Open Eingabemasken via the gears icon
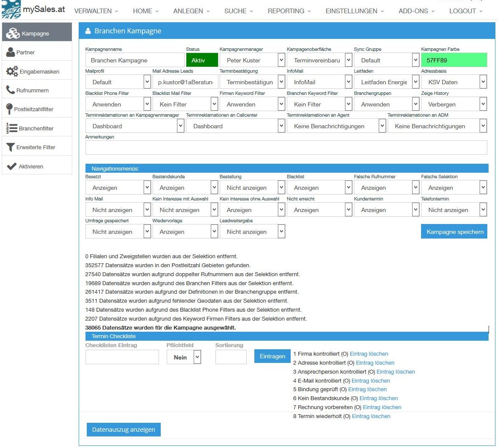 click(x=12, y=71)
